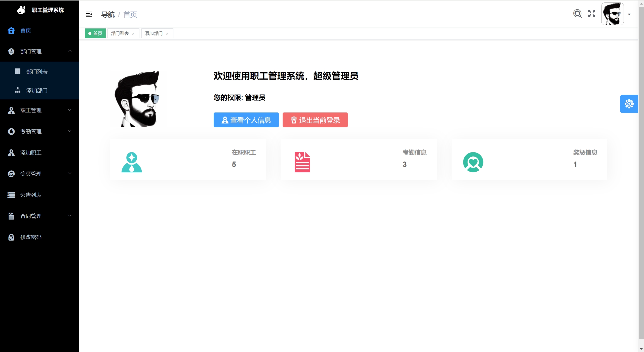Open the user avatar dropdown arrow

click(x=629, y=14)
